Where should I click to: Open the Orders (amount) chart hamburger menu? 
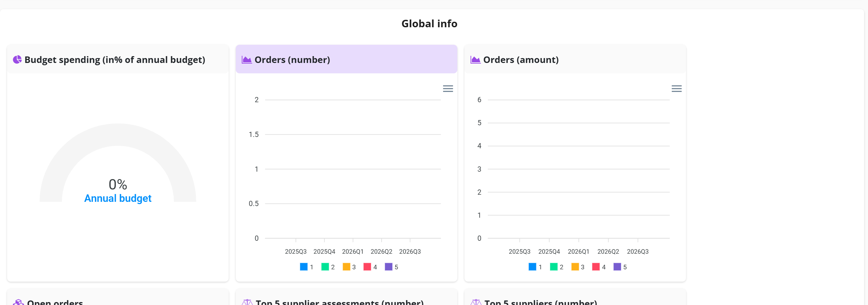676,89
